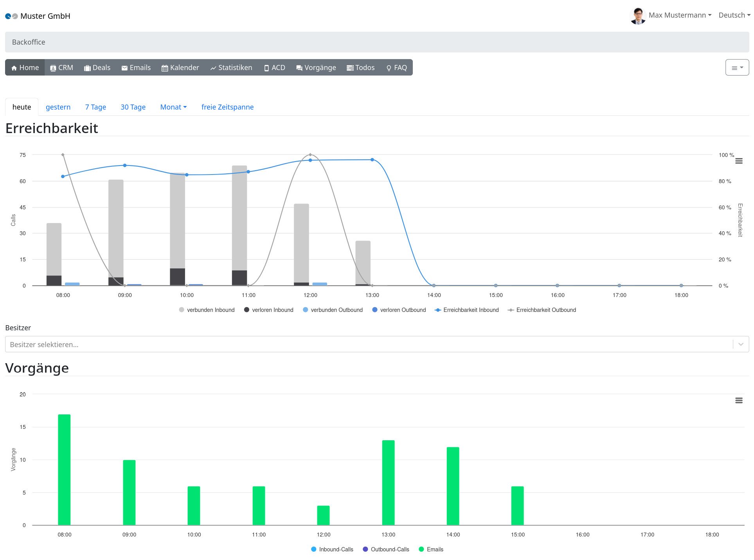Open the hamburger list dropdown button
Image resolution: width=754 pixels, height=560 pixels.
click(737, 68)
